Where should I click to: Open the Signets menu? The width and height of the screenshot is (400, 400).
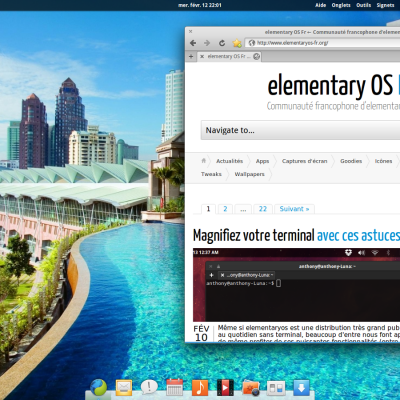click(385, 5)
